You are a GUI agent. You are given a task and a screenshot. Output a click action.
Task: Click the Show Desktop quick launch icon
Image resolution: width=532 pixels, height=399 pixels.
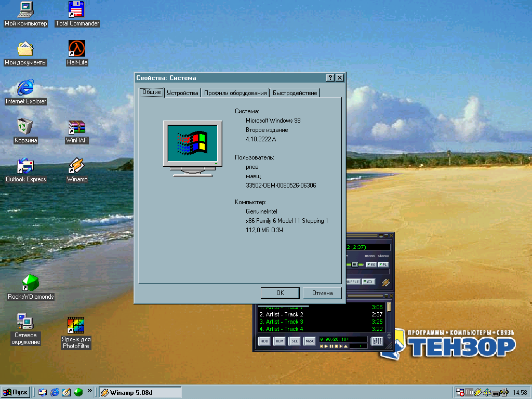coord(66,392)
